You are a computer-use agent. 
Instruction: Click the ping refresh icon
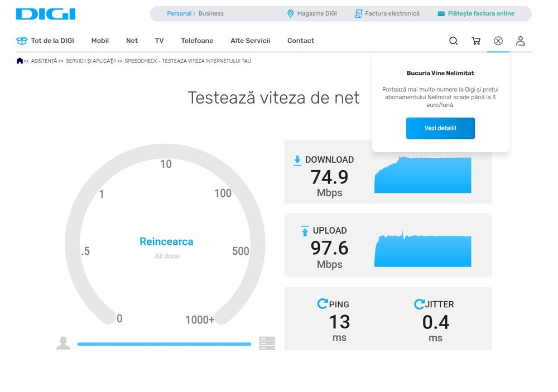[x=322, y=304]
